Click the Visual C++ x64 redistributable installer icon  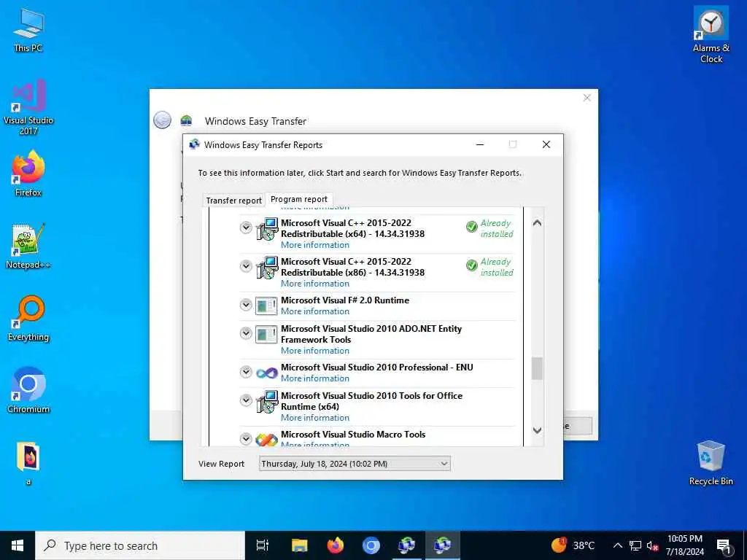point(267,228)
